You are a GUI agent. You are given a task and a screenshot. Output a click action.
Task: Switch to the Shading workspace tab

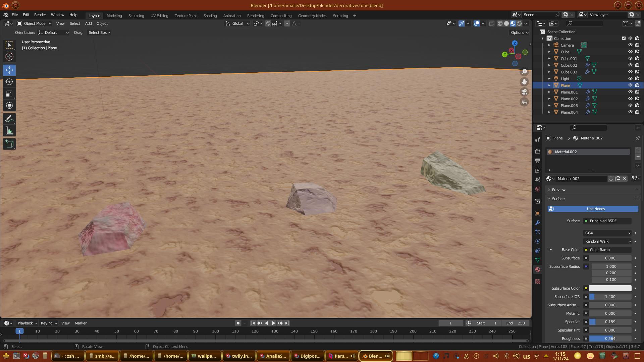coord(210,16)
